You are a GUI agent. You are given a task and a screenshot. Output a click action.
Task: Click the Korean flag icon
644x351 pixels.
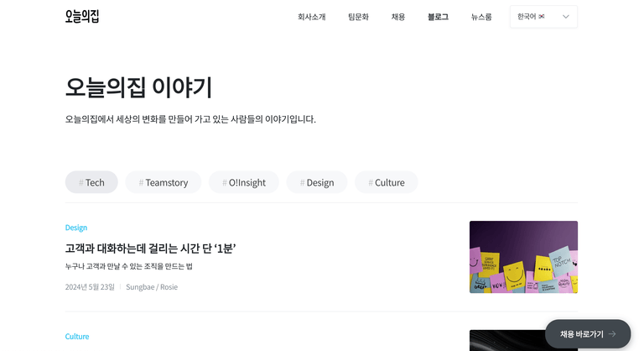[x=542, y=17]
